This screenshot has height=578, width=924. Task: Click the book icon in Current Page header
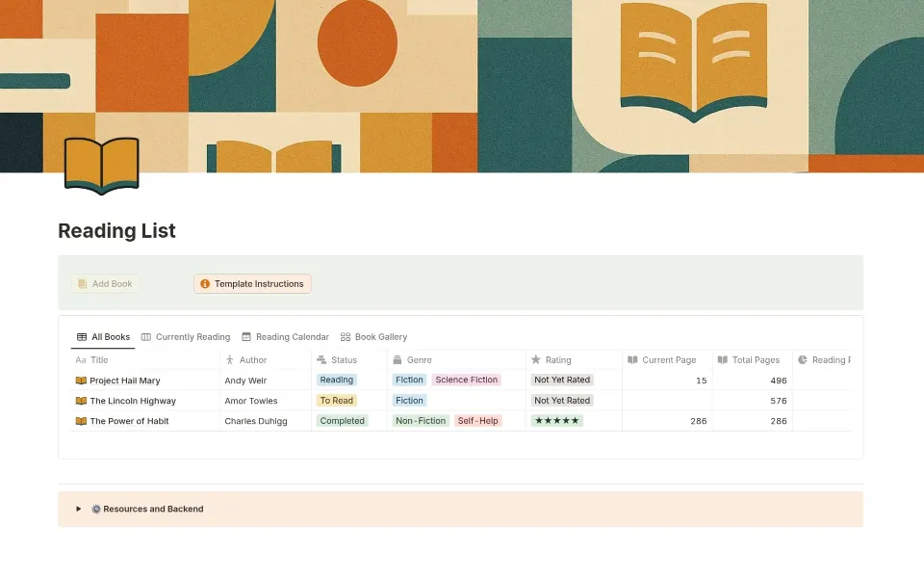[632, 359]
